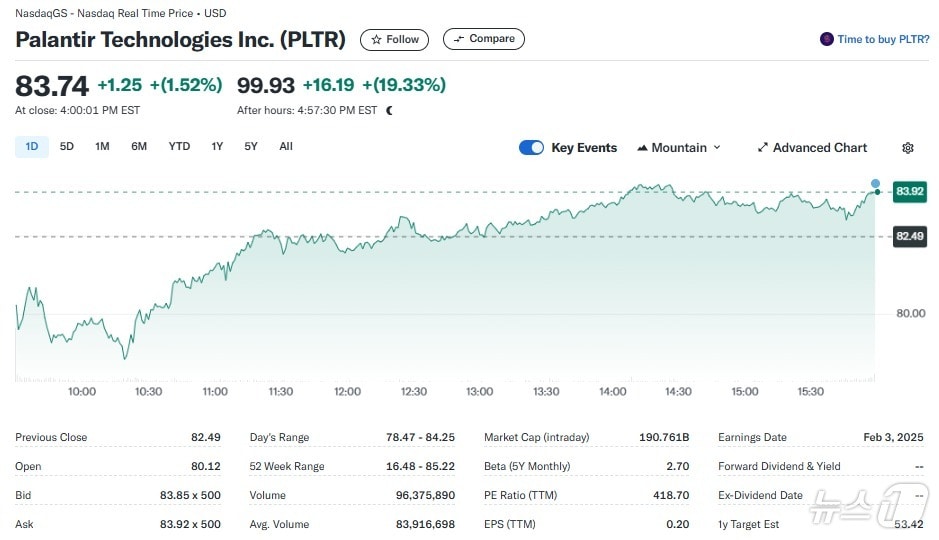Click the 82.49 previous close marker
The height and width of the screenshot is (540, 939).
(909, 236)
